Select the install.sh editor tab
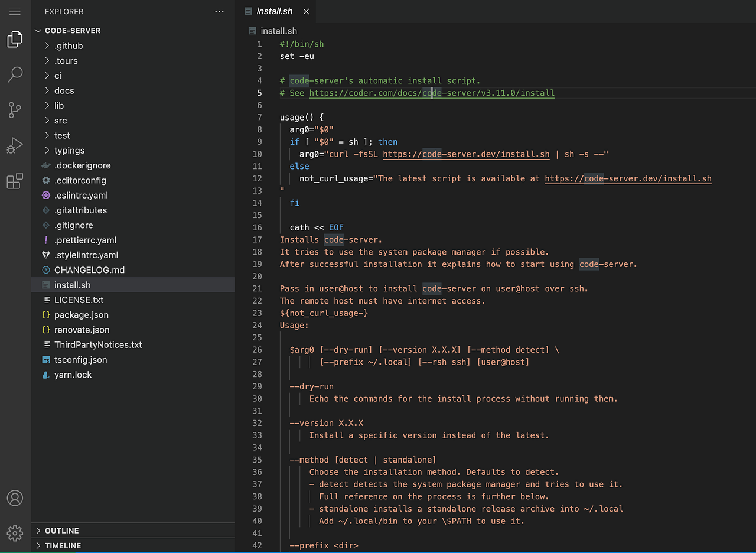 point(276,11)
